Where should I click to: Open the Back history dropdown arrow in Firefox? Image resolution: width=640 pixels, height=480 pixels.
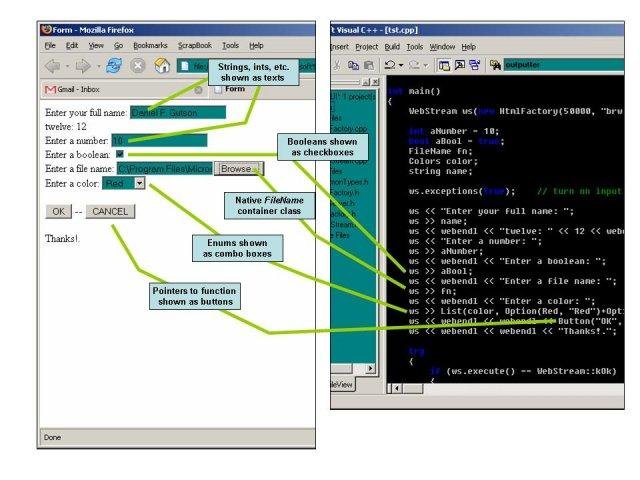[67, 66]
